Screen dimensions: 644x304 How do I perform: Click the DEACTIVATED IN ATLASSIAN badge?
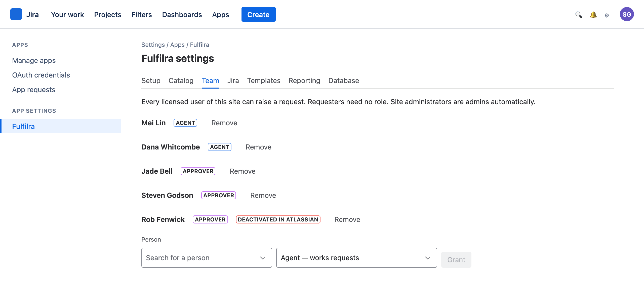coord(278,219)
